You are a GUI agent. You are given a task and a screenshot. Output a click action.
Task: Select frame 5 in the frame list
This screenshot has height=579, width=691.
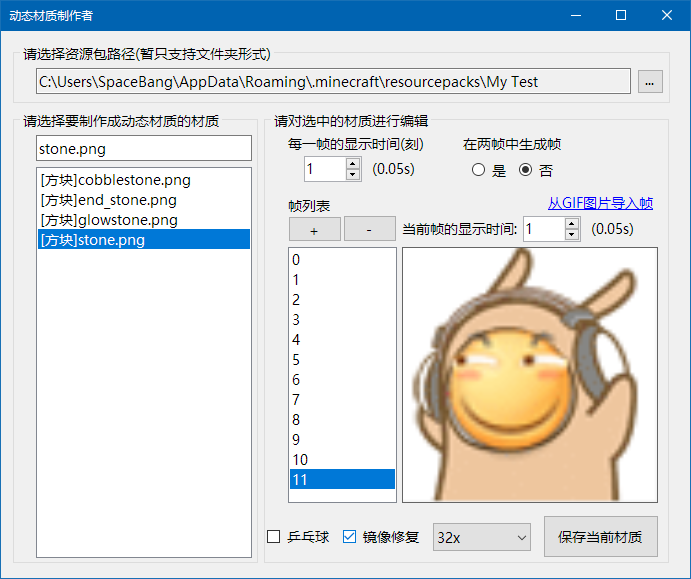[x=342, y=360]
